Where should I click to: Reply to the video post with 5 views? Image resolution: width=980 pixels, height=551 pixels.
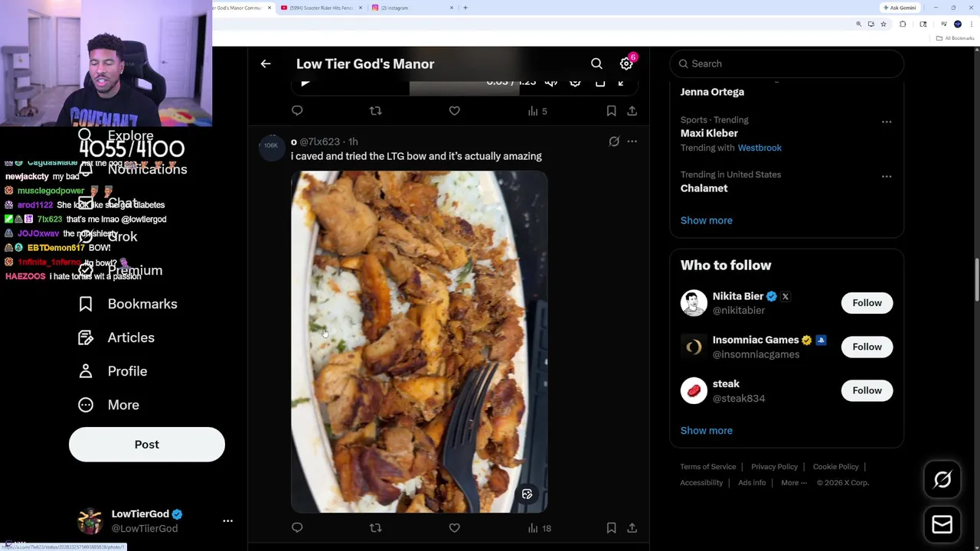click(297, 111)
